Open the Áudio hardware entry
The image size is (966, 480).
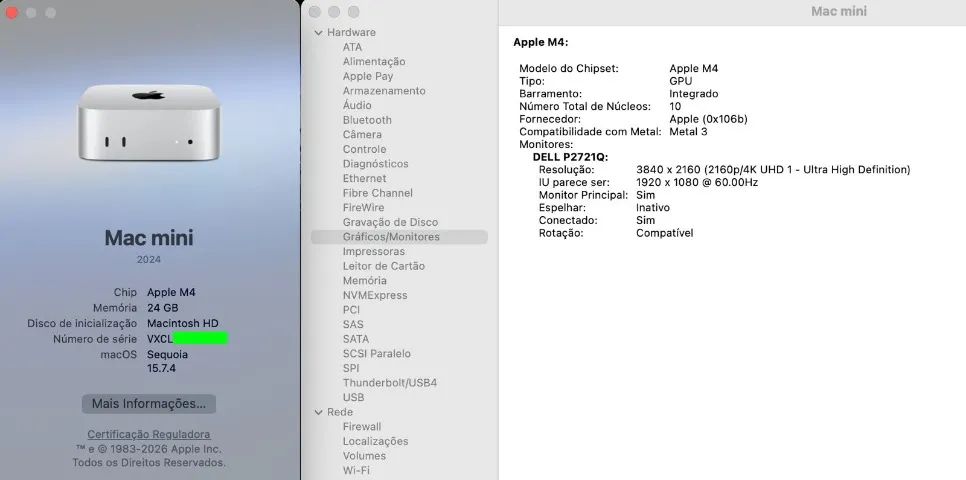(357, 105)
